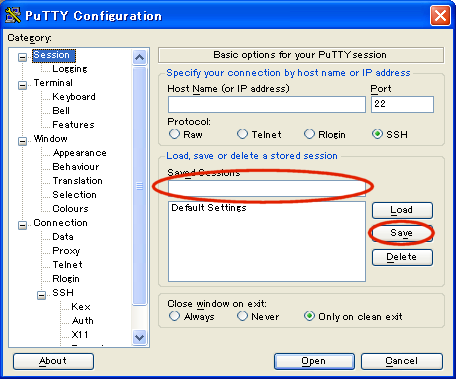The height and width of the screenshot is (379, 456).
Task: Open the X11 settings category
Action: pyautogui.click(x=80, y=335)
